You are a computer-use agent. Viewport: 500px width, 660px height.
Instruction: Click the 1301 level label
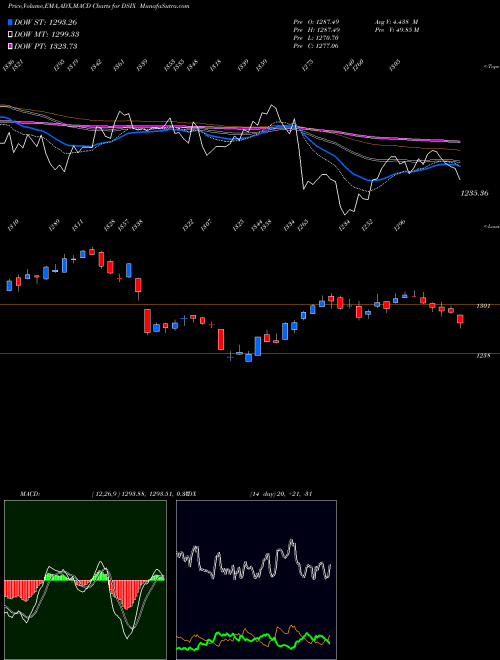click(x=483, y=306)
